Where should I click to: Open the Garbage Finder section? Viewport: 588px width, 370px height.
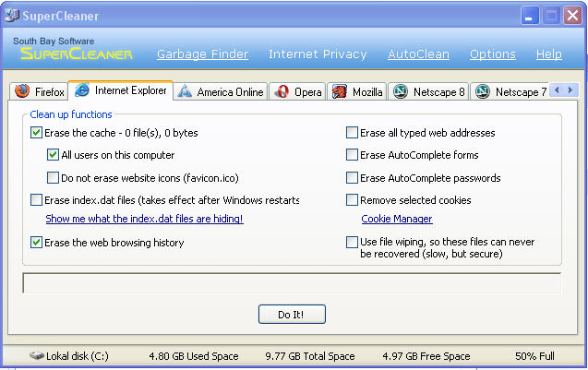click(x=202, y=54)
